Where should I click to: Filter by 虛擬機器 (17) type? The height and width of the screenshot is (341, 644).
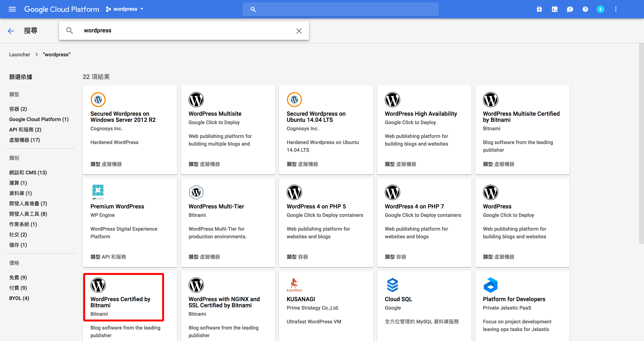(x=25, y=140)
